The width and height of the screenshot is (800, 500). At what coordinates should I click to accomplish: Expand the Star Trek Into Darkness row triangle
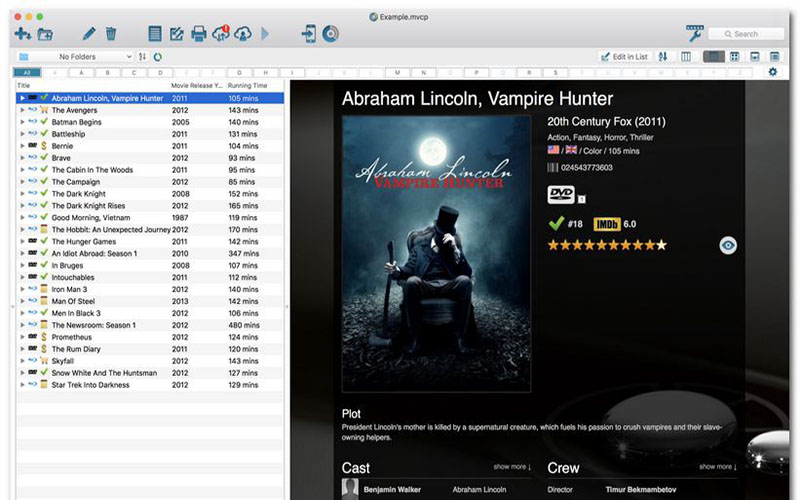point(22,384)
